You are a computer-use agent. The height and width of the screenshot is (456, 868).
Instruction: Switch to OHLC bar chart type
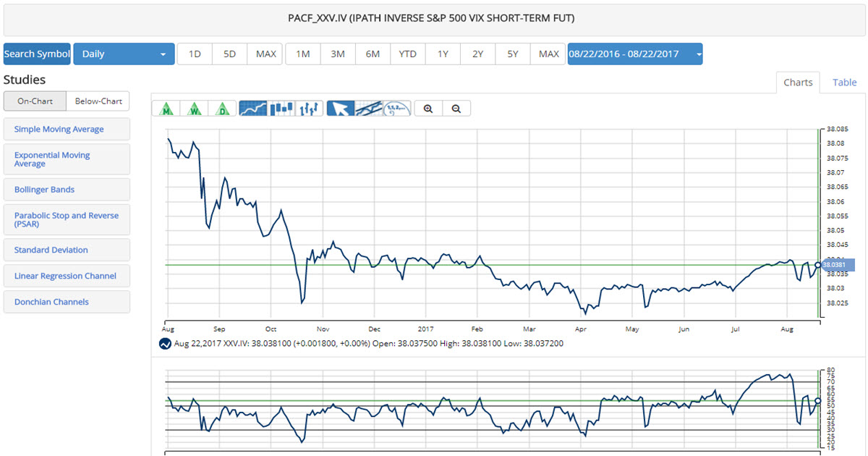pos(310,109)
